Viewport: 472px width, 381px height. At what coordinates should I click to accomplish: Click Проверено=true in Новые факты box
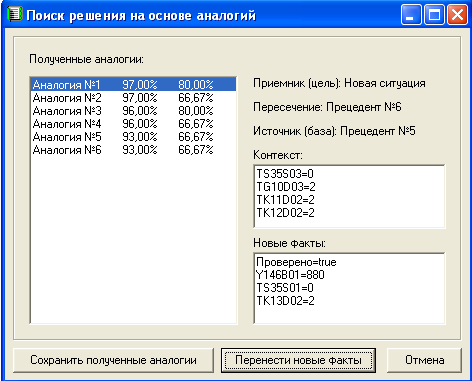[296, 262]
